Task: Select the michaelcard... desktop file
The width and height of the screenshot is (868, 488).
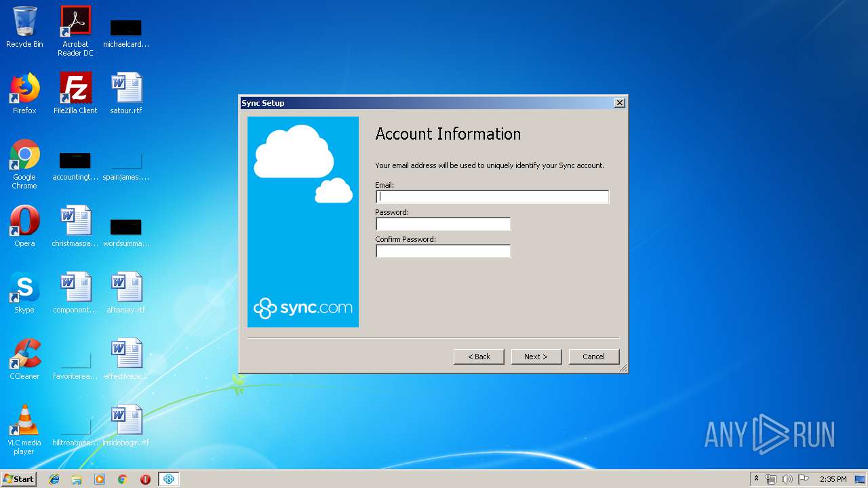Action: 126,33
